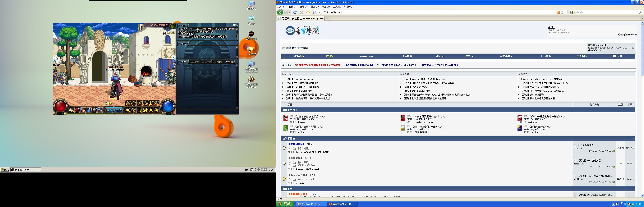
Task: Toggle the plus box on 队伍 chat tab
Action: click(x=199, y=62)
